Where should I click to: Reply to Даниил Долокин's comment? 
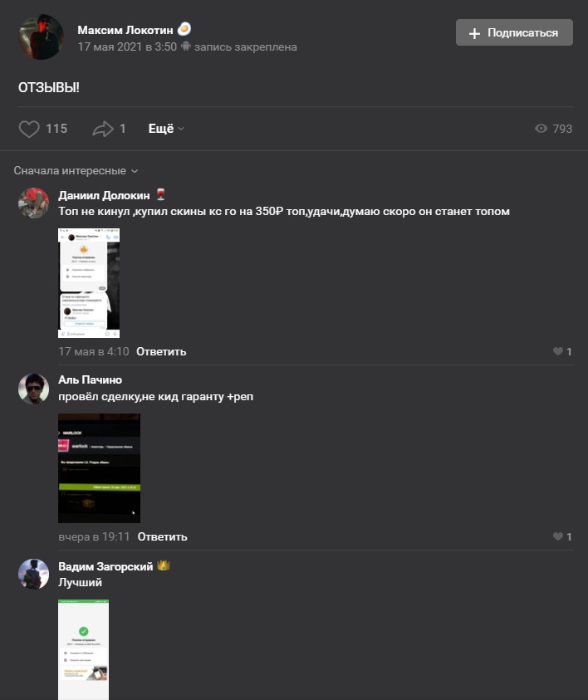[x=161, y=352]
